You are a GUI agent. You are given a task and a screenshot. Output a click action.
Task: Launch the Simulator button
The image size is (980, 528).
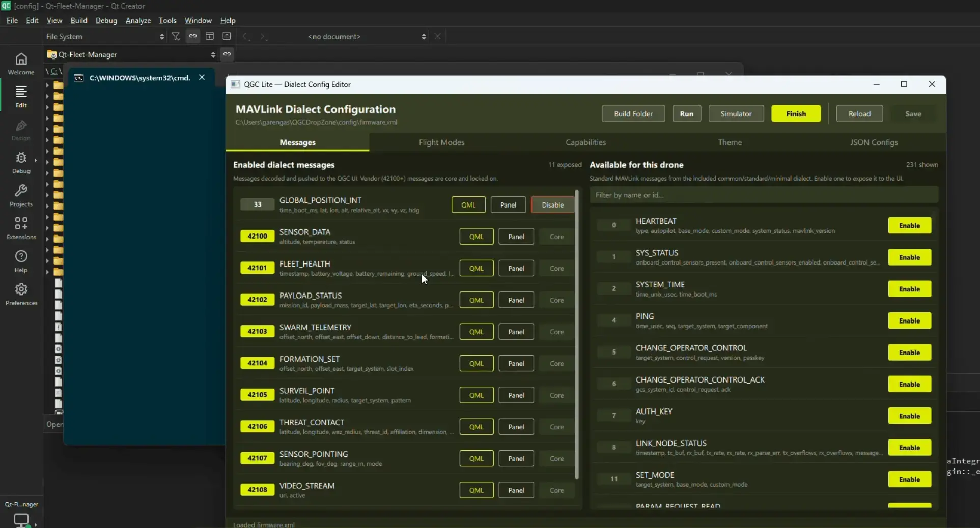tap(736, 113)
